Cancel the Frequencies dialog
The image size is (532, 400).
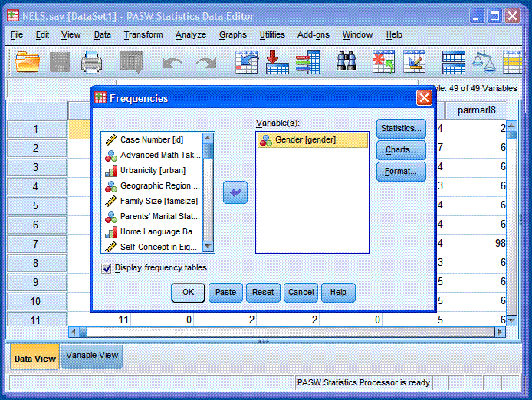coord(301,293)
